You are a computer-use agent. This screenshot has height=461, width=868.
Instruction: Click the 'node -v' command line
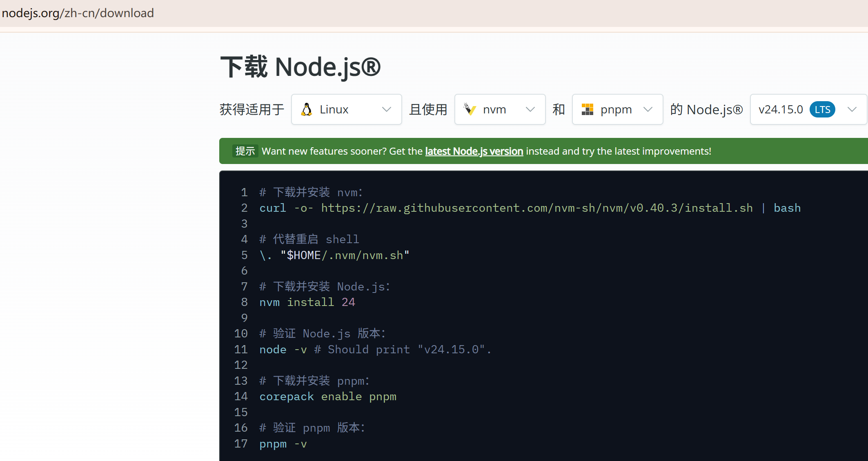click(375, 350)
